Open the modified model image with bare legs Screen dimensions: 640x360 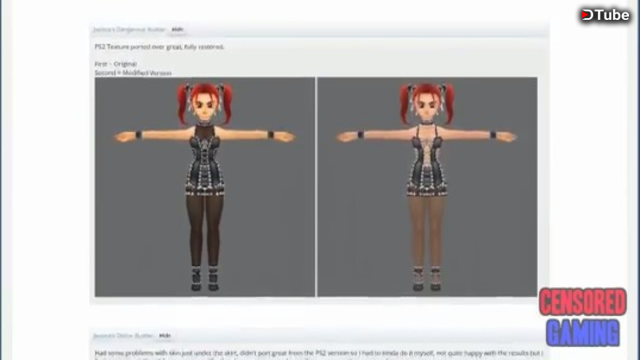click(427, 187)
